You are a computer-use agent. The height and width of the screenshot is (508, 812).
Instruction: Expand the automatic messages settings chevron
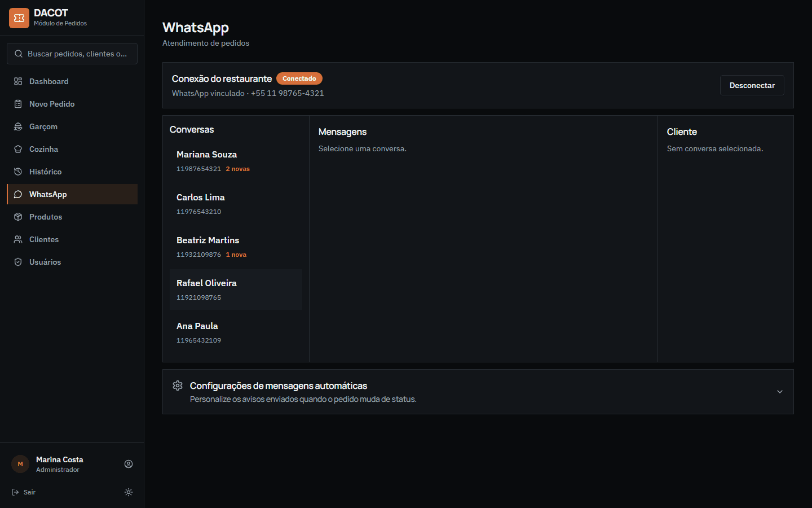(x=780, y=392)
